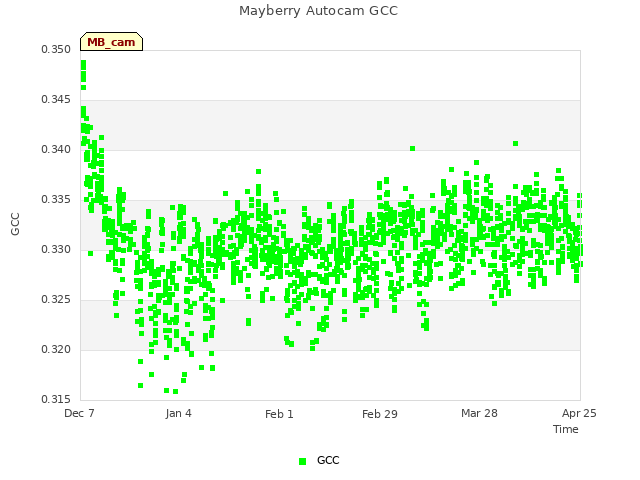640x480 pixels.
Task: Click the 0.330 y-axis value
Action: (x=56, y=249)
